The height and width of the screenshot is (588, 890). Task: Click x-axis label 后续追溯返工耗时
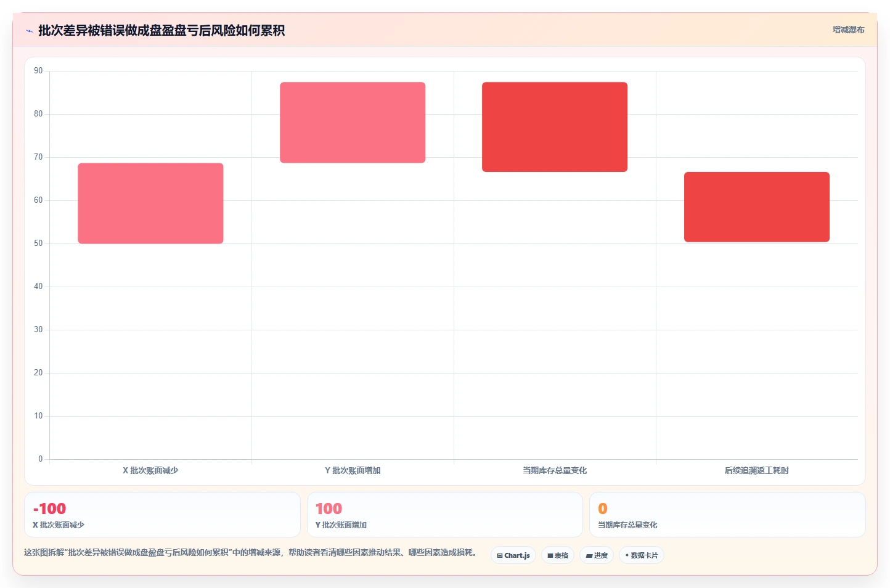[x=757, y=470]
